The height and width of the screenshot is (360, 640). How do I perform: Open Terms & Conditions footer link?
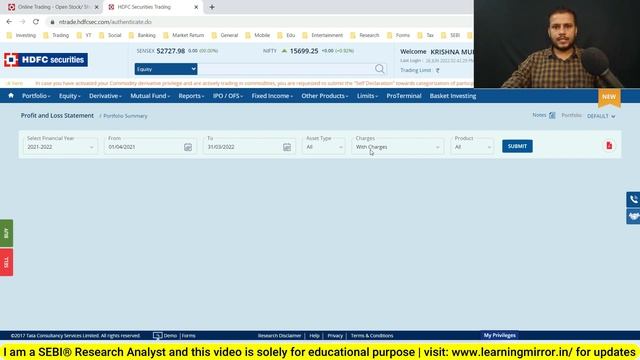[x=372, y=336]
